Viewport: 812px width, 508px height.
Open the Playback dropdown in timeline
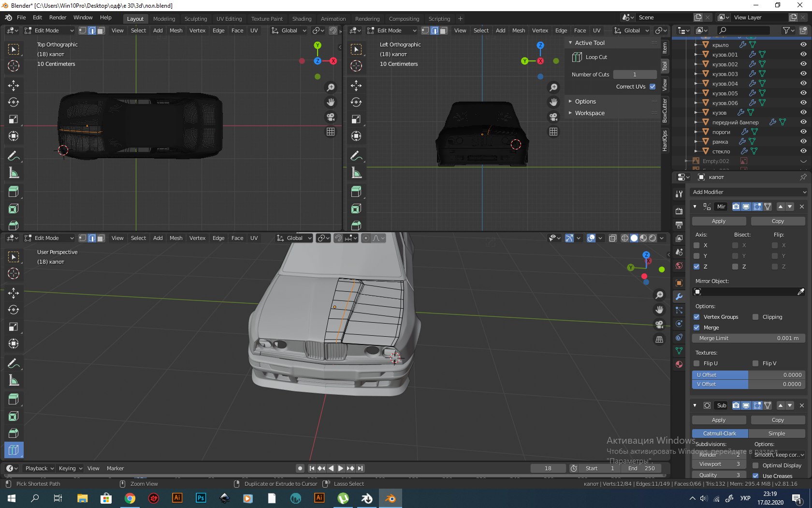tap(39, 468)
